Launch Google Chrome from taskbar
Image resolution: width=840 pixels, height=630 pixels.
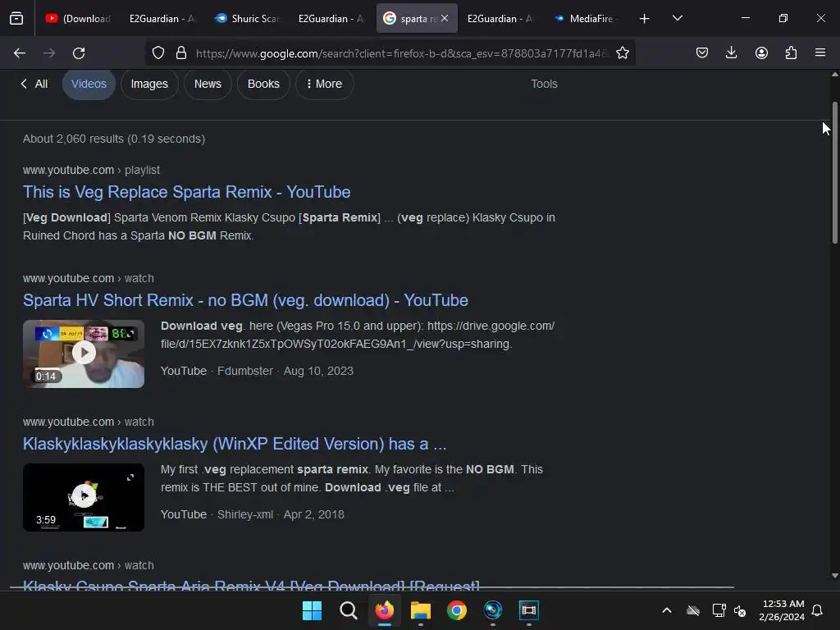[456, 610]
